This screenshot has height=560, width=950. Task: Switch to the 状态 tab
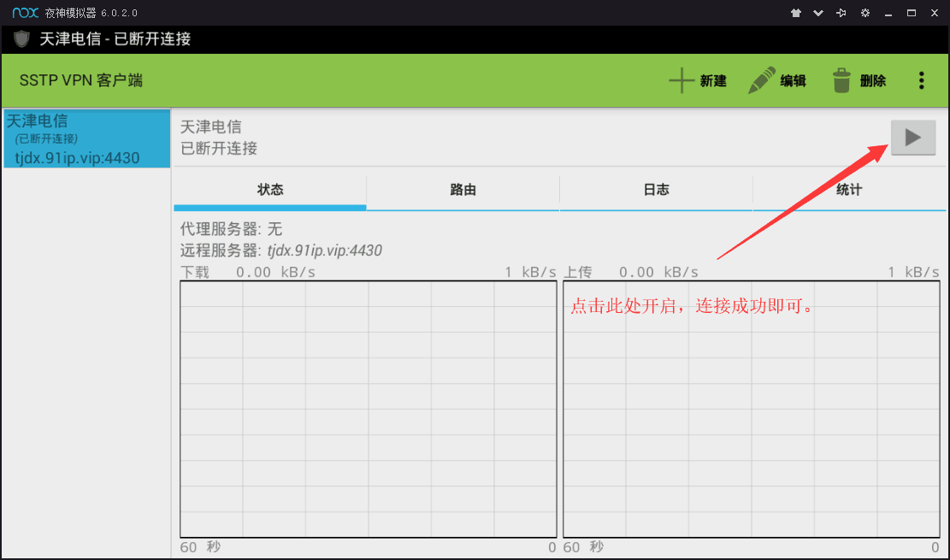(270, 191)
